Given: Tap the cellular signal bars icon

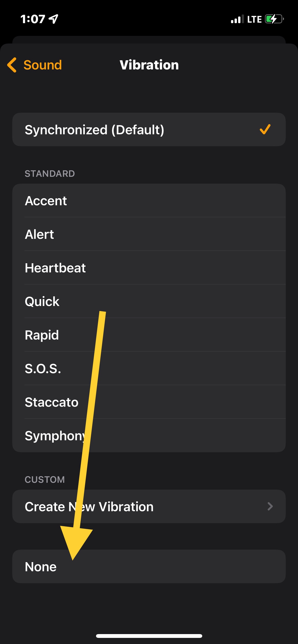Looking at the screenshot, I should pyautogui.click(x=237, y=19).
